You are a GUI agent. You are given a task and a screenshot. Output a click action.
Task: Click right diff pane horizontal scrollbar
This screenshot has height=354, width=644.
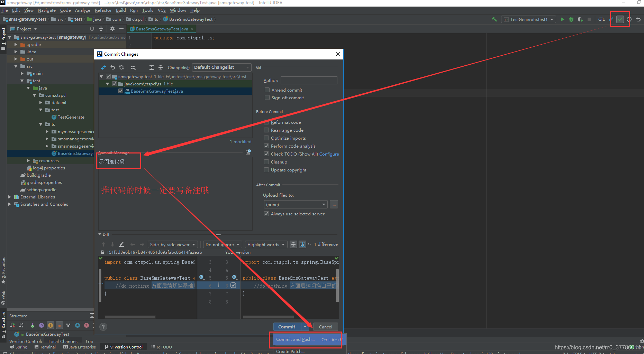click(x=269, y=317)
